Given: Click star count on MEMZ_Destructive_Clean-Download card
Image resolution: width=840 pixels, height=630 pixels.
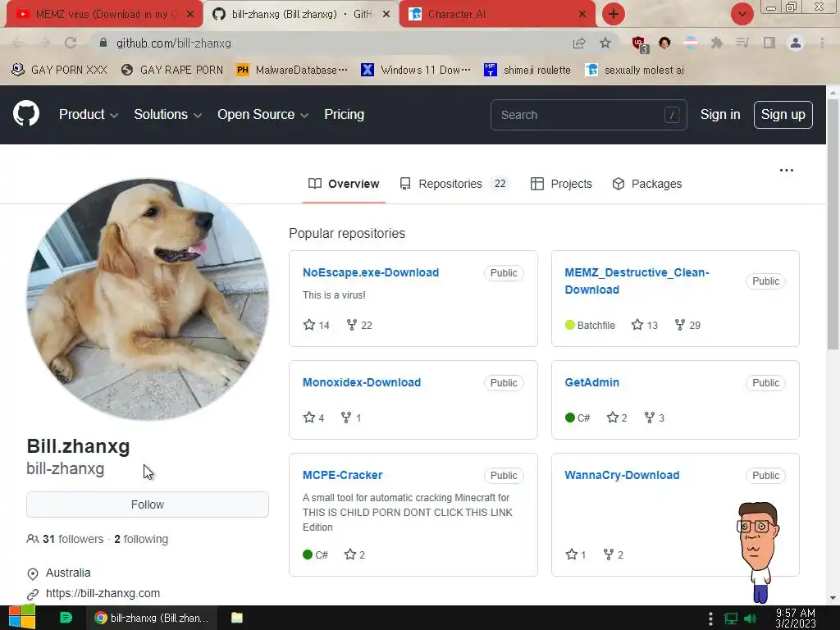Looking at the screenshot, I should [645, 325].
